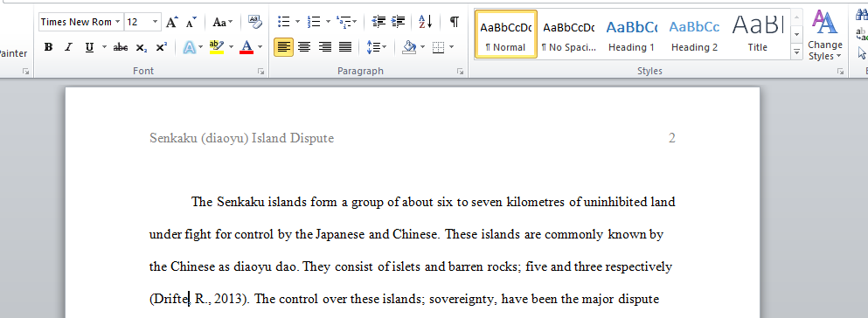Apply the Normal style
This screenshot has height=318, width=868.
[505, 34]
